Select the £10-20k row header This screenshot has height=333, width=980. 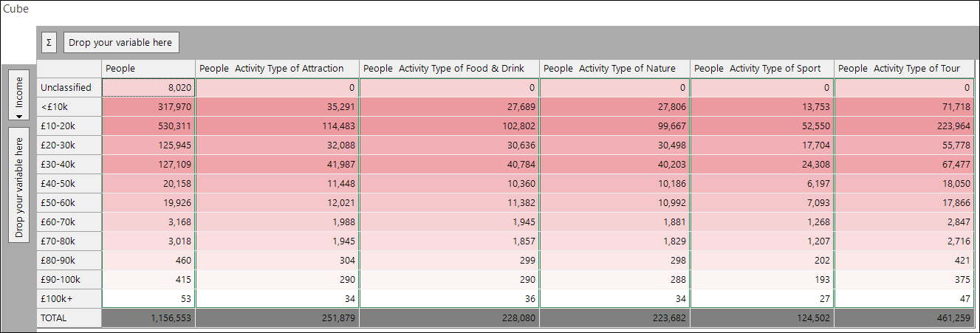coord(69,126)
